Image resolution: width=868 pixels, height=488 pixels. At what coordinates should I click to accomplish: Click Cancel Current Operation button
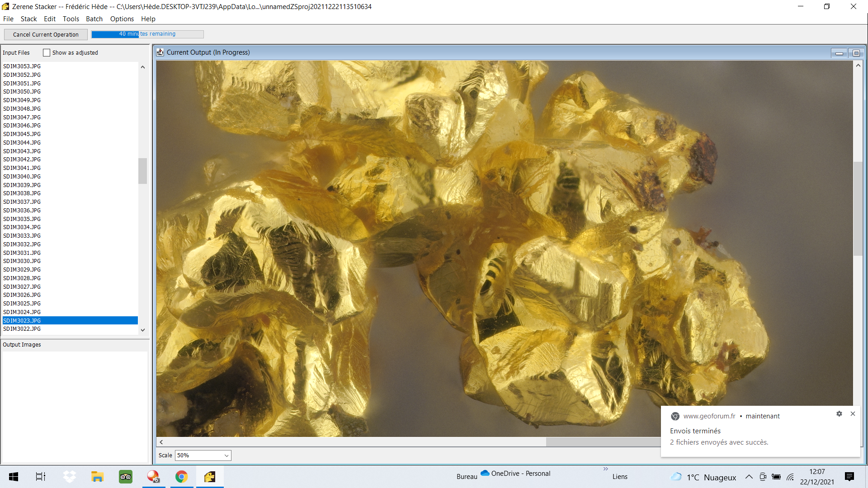tap(46, 34)
